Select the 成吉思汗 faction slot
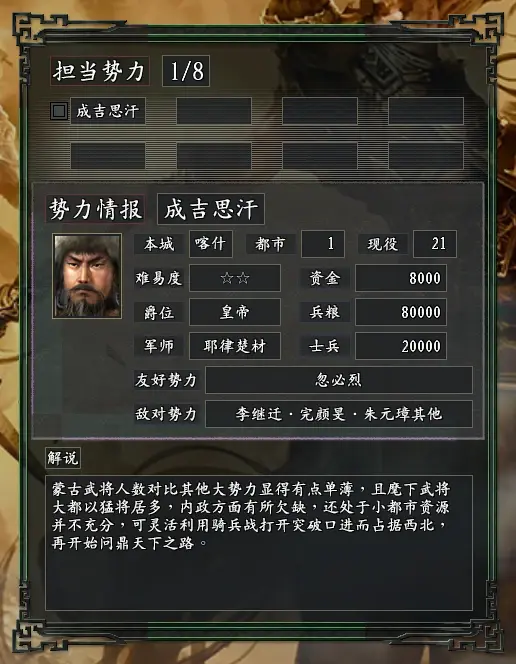Viewport: 516px width, 664px height. click(x=108, y=111)
